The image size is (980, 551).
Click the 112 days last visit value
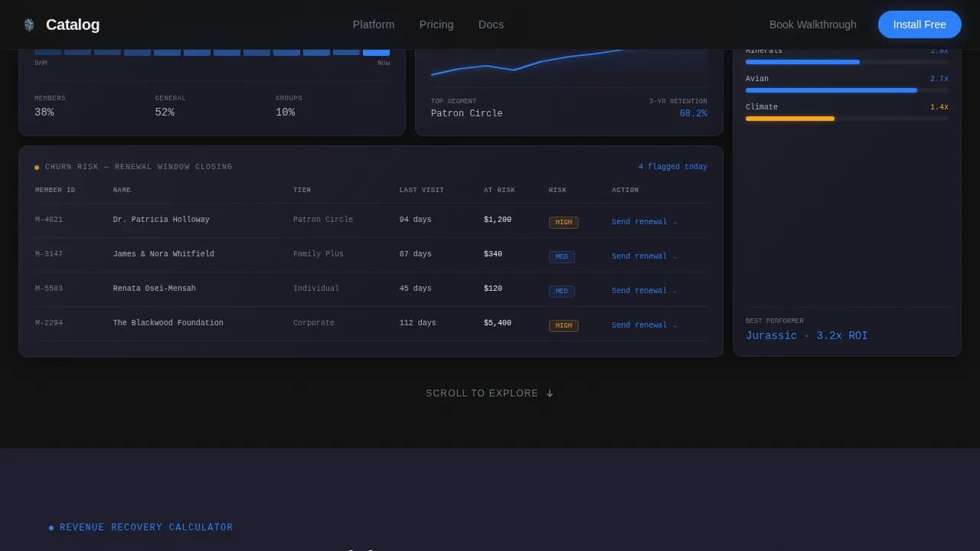pos(418,323)
